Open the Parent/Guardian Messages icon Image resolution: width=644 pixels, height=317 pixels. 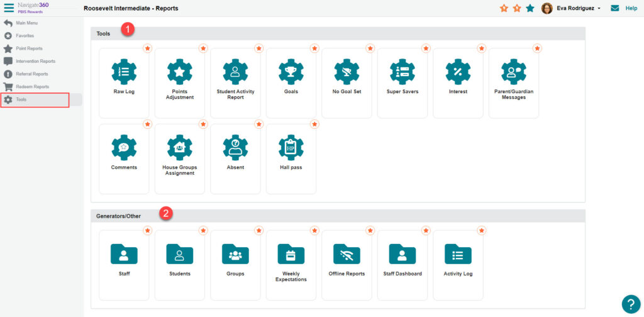[x=514, y=72]
